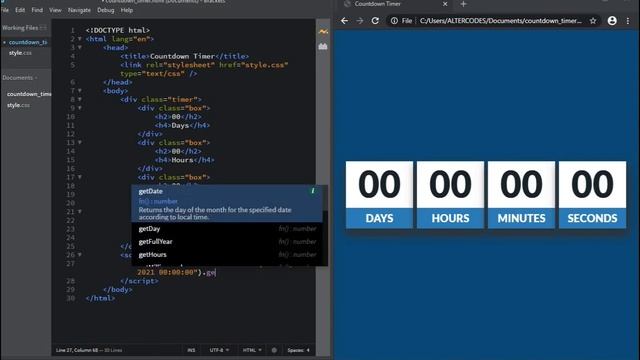This screenshot has width=640, height=360.
Task: Open Working Files settings icon
Action: click(x=43, y=28)
